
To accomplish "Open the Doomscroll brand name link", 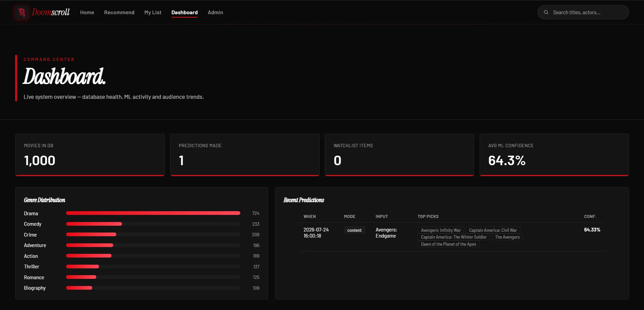I will click(x=51, y=12).
